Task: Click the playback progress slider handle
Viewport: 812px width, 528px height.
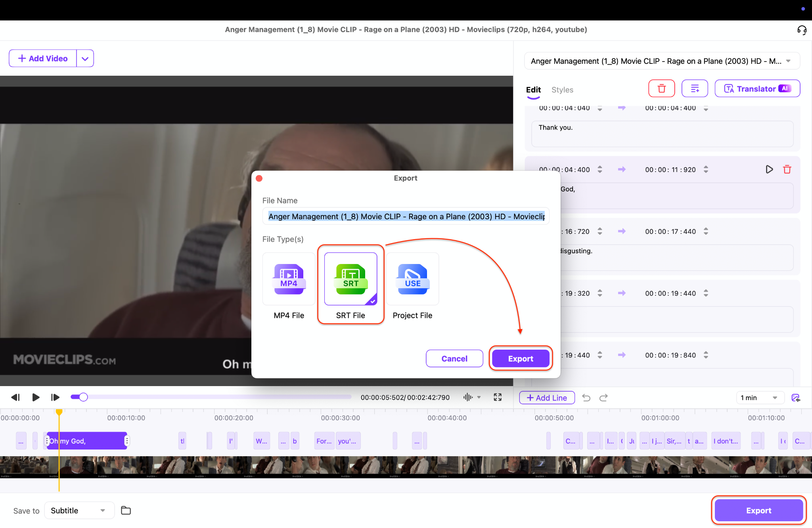Action: (83, 397)
